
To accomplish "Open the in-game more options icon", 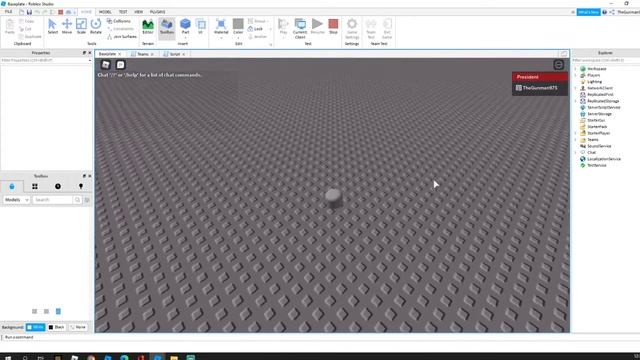I will tap(558, 64).
